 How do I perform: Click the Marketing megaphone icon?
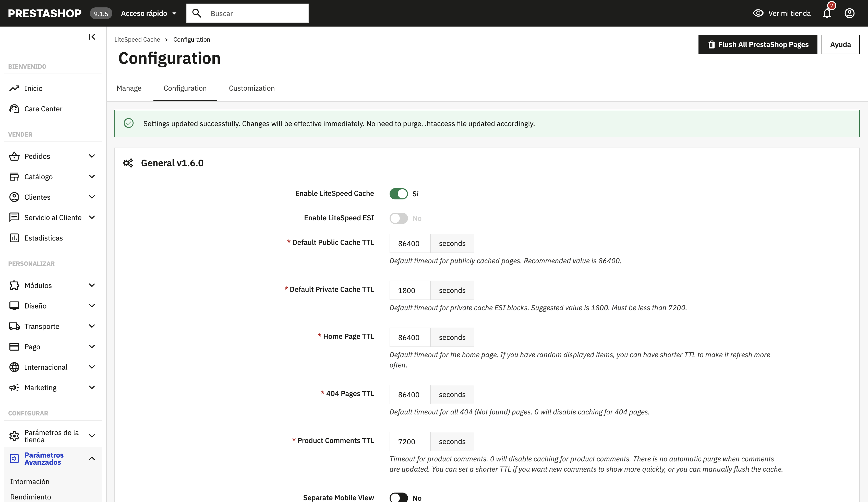pyautogui.click(x=14, y=388)
